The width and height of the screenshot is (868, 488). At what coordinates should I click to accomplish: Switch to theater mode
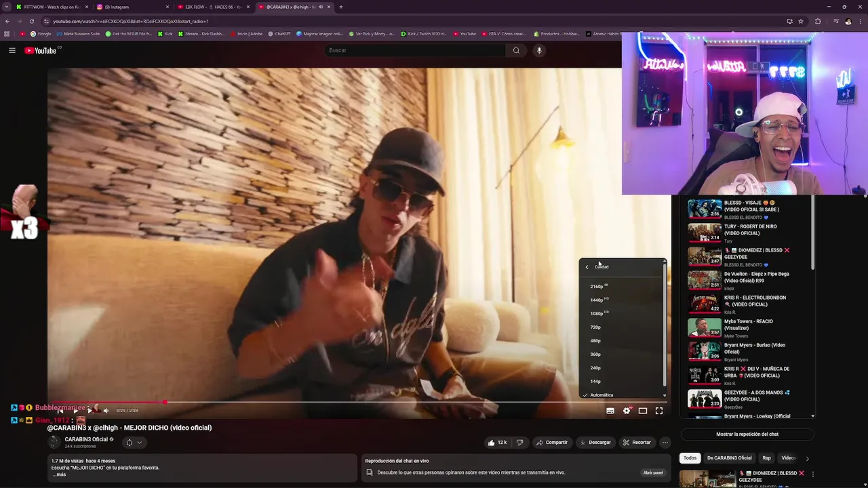tap(643, 411)
